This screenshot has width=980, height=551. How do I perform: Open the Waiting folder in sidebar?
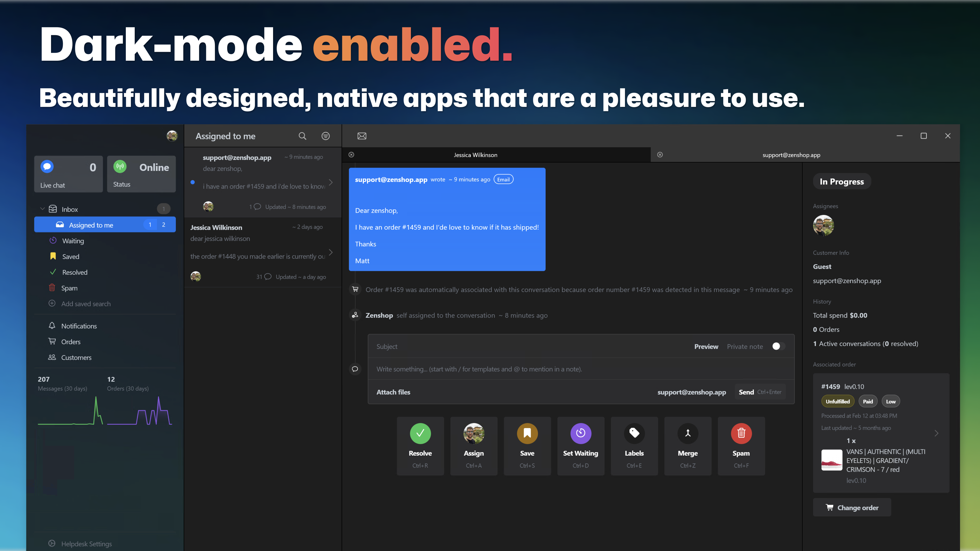73,241
